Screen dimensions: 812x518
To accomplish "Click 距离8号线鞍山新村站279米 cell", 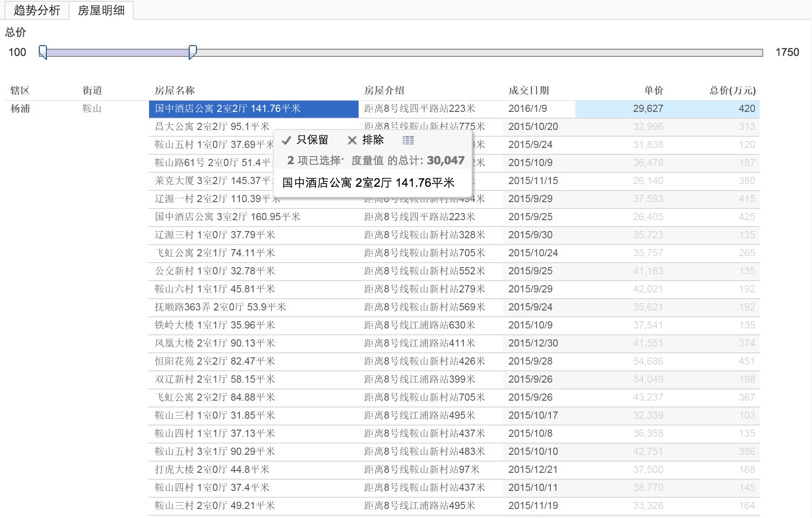I will [x=425, y=289].
